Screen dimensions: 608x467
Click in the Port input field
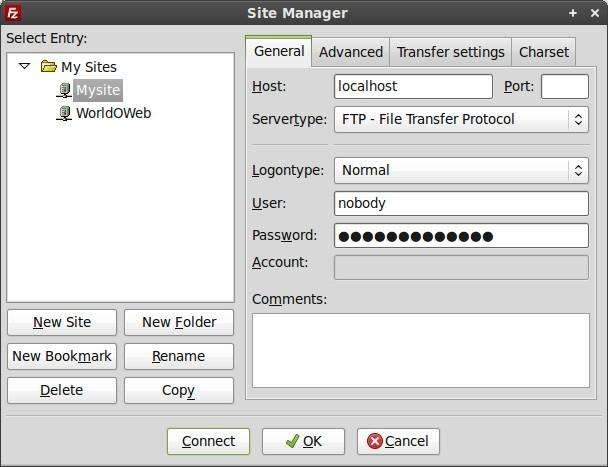click(565, 86)
